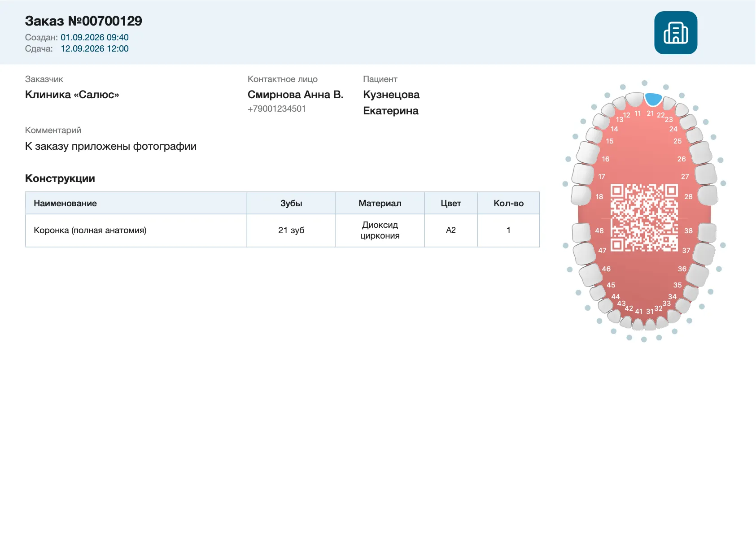The height and width of the screenshot is (535, 756).
Task: Click the Зубы column header
Action: point(291,203)
